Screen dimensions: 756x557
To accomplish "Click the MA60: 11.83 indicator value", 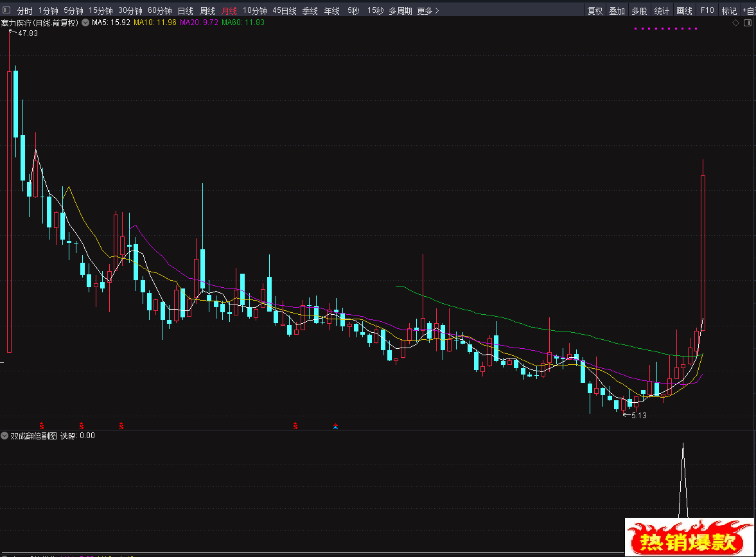I will (x=243, y=22).
